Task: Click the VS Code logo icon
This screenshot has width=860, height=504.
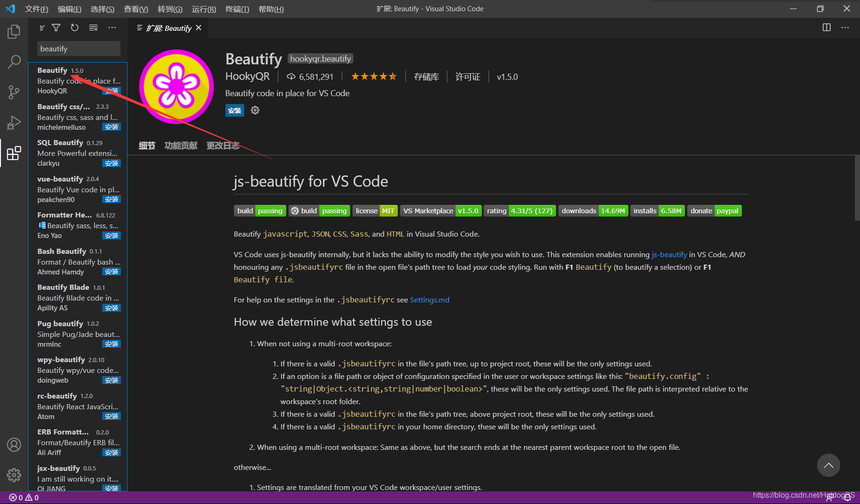Action: [x=10, y=9]
